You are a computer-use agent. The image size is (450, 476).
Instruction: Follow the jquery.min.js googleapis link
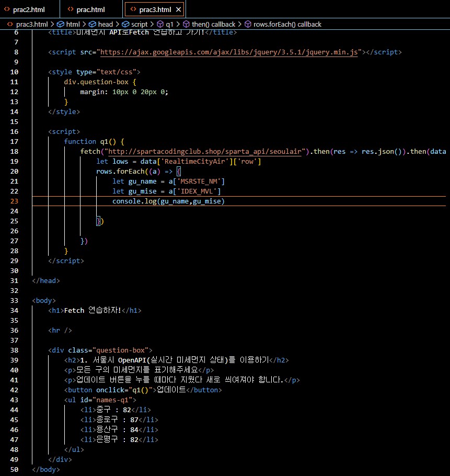(x=229, y=52)
